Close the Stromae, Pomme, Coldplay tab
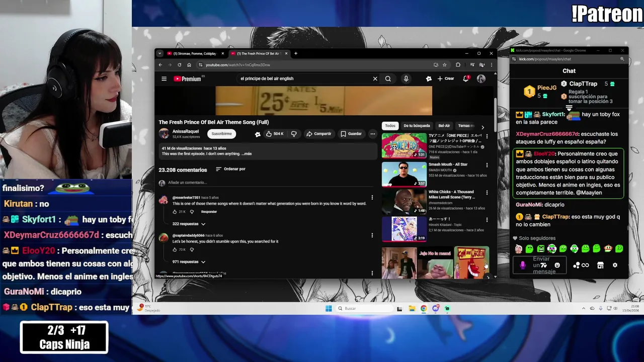This screenshot has width=644, height=362. (x=223, y=53)
